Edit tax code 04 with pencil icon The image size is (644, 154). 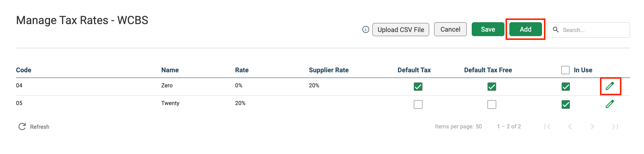pyautogui.click(x=610, y=86)
